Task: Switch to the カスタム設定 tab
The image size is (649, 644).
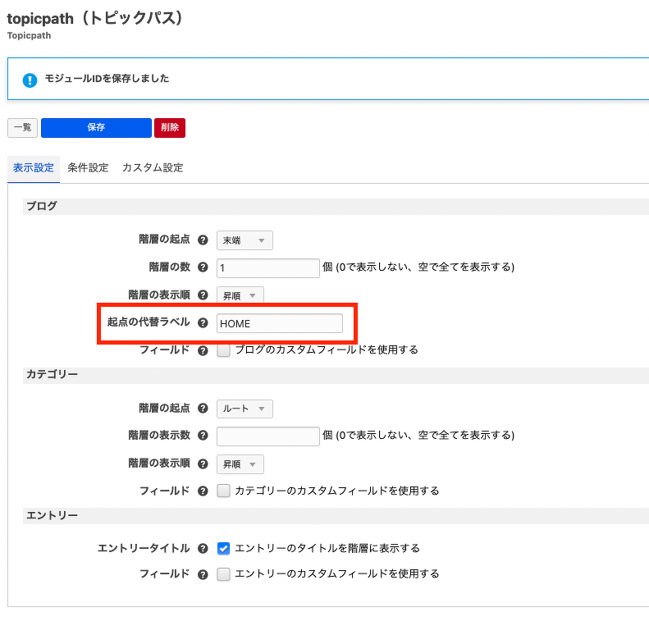Action: pos(153,167)
